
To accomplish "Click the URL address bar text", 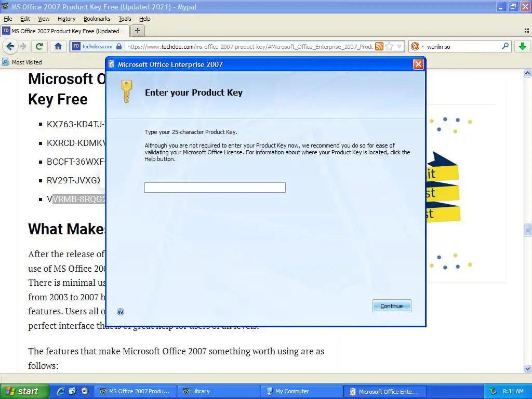I will tap(250, 46).
